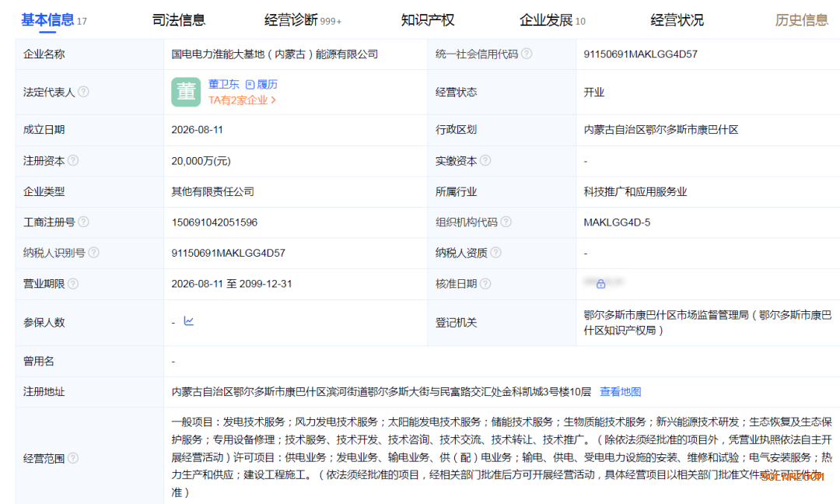Select 其他有限责任公司 enterprise type
The height and width of the screenshot is (504, 840).
(x=212, y=191)
